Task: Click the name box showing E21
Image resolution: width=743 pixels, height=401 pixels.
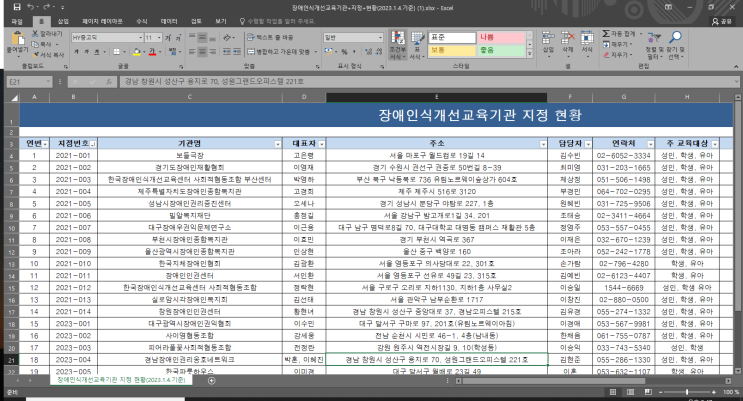Action: (29, 82)
